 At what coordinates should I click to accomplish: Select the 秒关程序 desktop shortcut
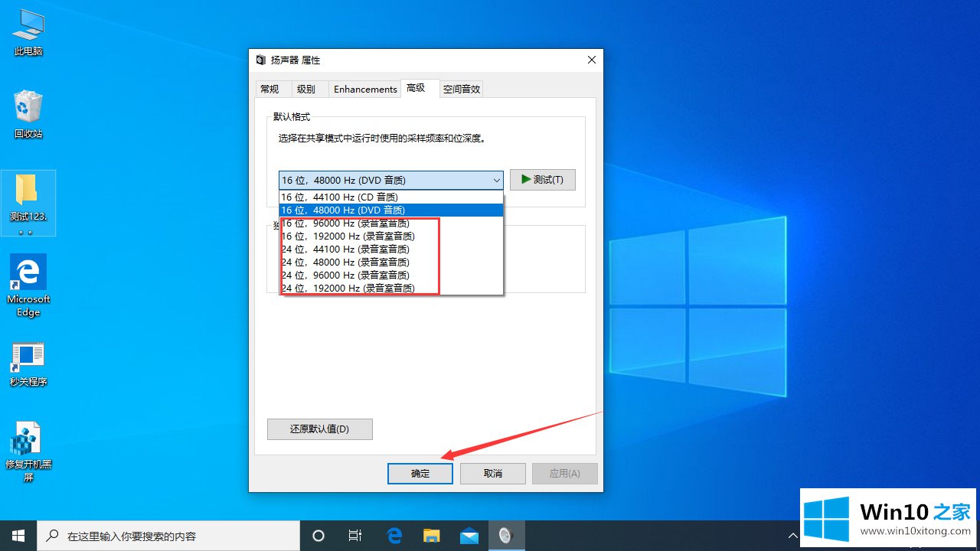pyautogui.click(x=28, y=364)
